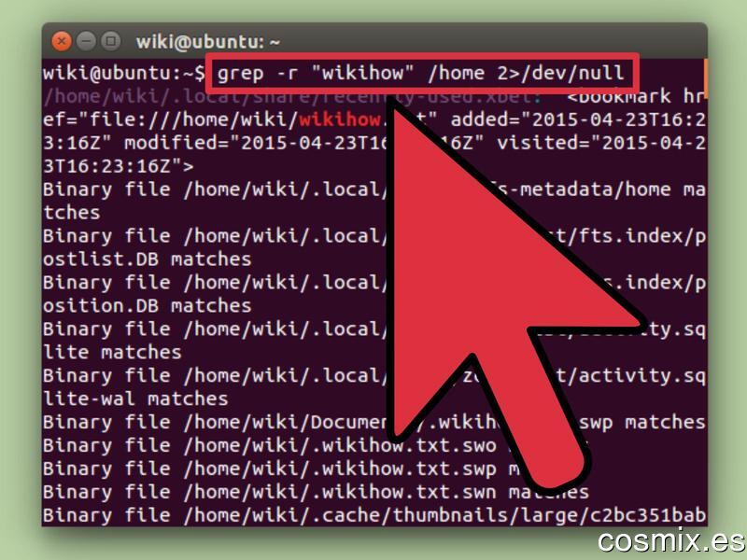Screen dimensions: 747x560
Task: Click the ostlist.DB matches output line
Action: pos(147,259)
